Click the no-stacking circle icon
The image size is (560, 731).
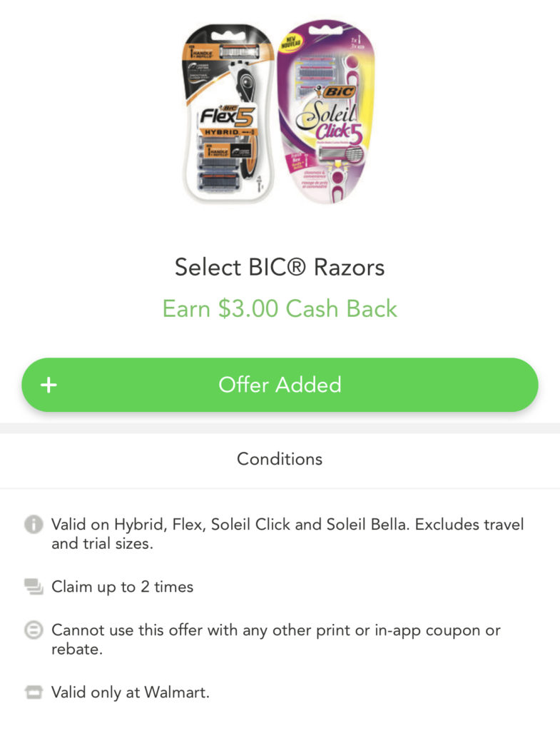[34, 630]
